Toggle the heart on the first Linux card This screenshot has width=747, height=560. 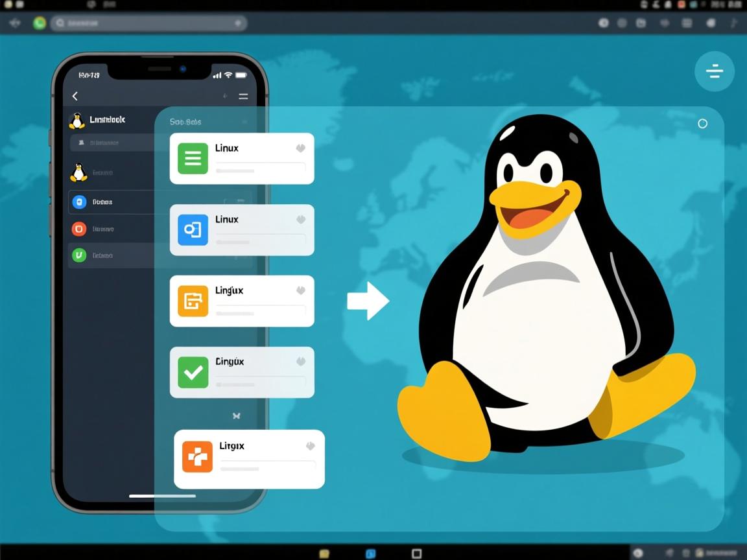click(300, 148)
